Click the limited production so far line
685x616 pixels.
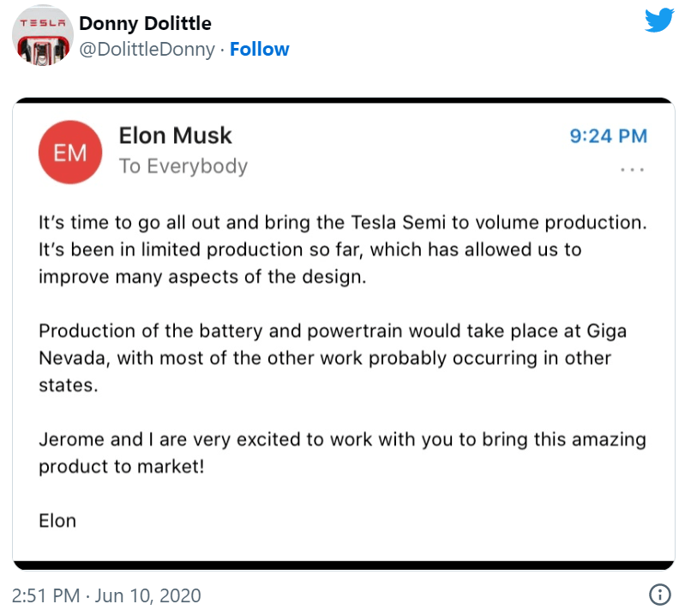coord(310,249)
